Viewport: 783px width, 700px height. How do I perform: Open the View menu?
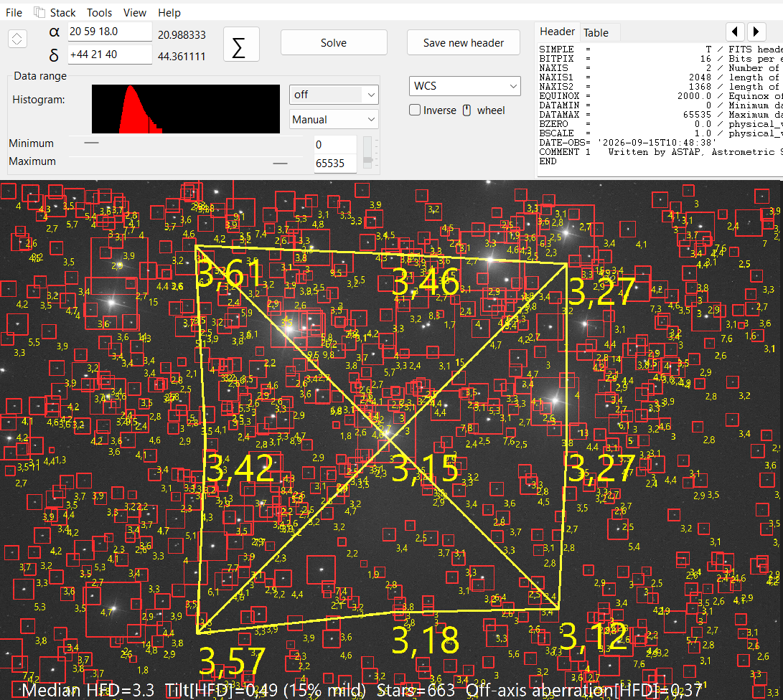pyautogui.click(x=135, y=12)
